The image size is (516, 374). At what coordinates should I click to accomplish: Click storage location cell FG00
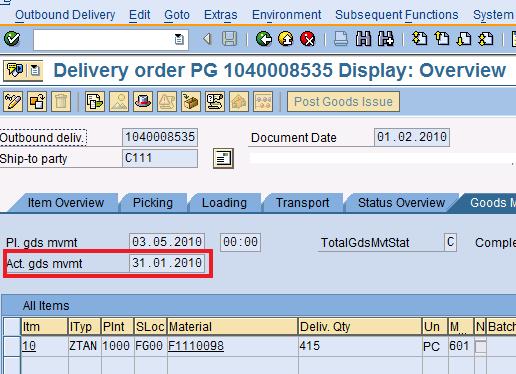(149, 346)
